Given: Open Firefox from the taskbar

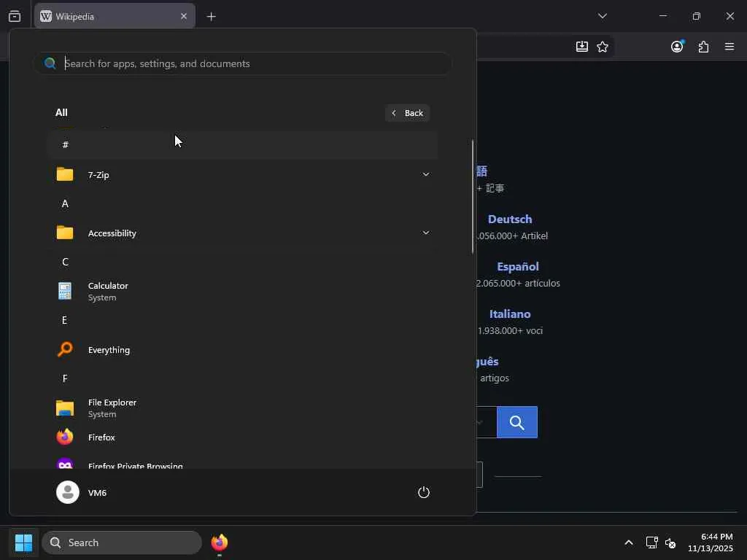Looking at the screenshot, I should click(x=220, y=542).
